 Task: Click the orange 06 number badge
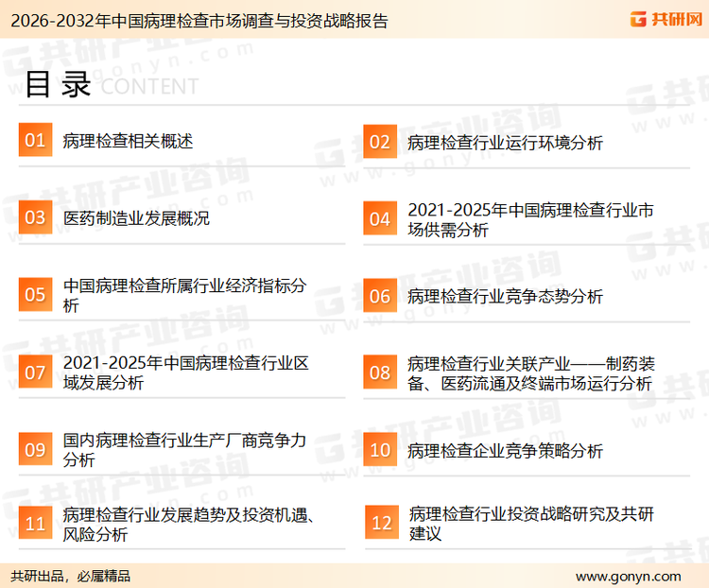(x=380, y=296)
